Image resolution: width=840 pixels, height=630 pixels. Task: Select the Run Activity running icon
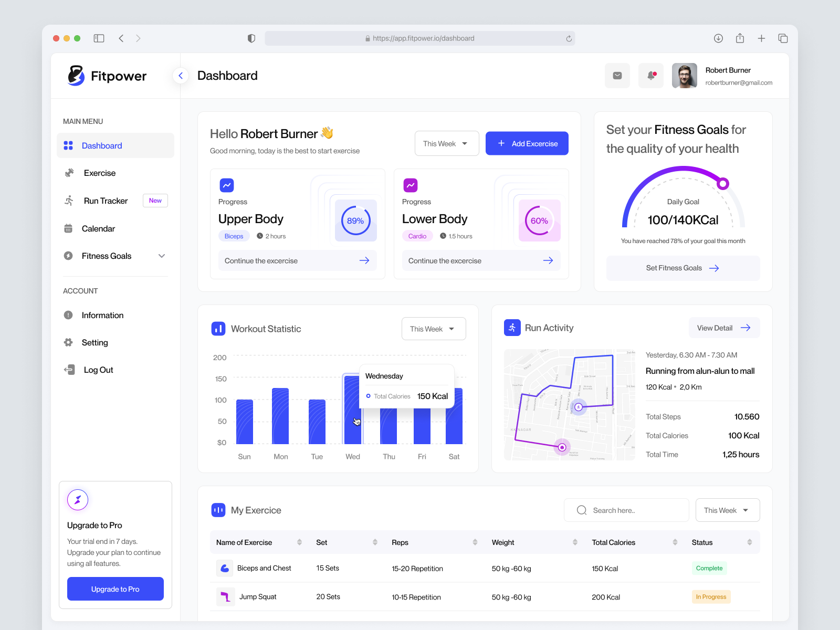(511, 327)
